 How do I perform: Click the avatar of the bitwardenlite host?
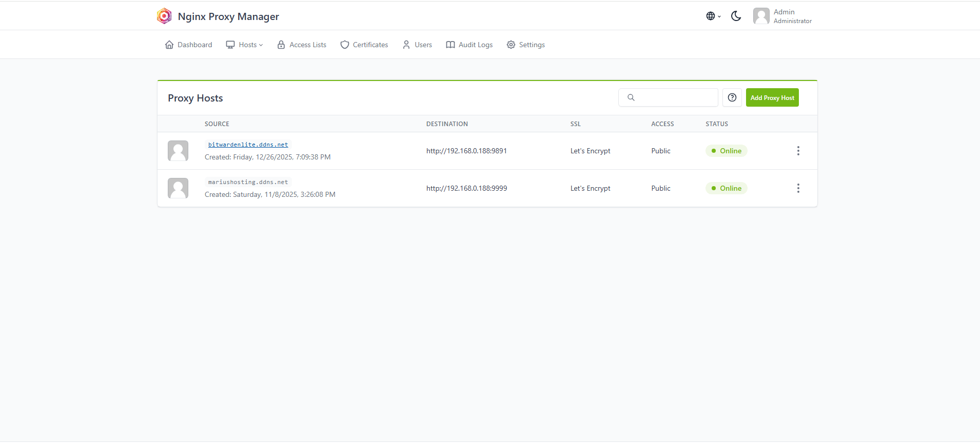(178, 151)
